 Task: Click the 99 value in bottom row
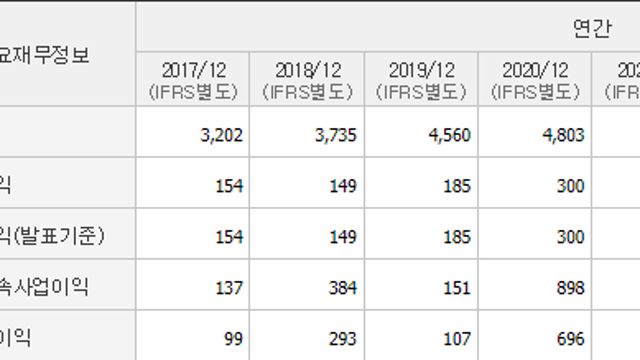click(233, 339)
